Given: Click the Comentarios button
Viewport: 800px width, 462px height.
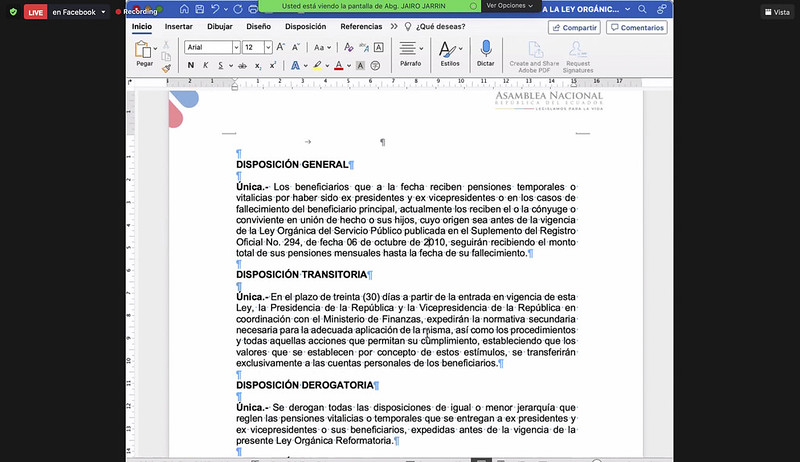Looking at the screenshot, I should pos(637,28).
